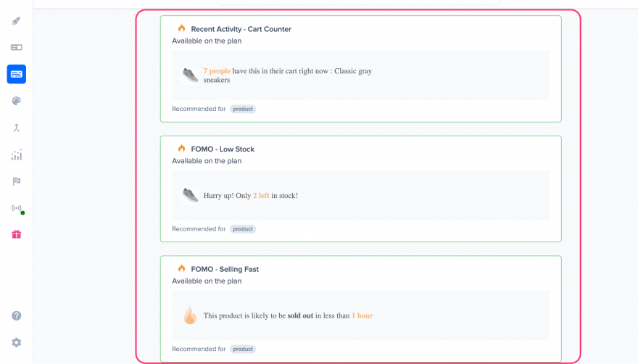This screenshot has width=638, height=364.
Task: Select the Recent Activity - Cart Counter title
Action: tap(241, 29)
